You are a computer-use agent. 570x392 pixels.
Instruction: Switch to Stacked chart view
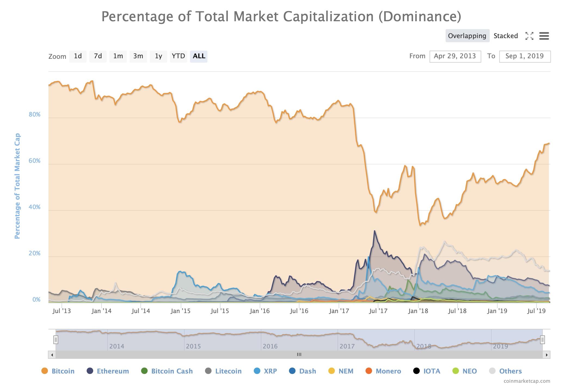click(505, 36)
